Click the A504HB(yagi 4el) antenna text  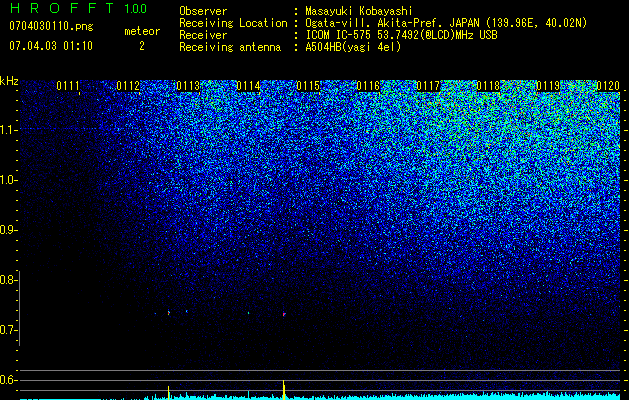353,47
